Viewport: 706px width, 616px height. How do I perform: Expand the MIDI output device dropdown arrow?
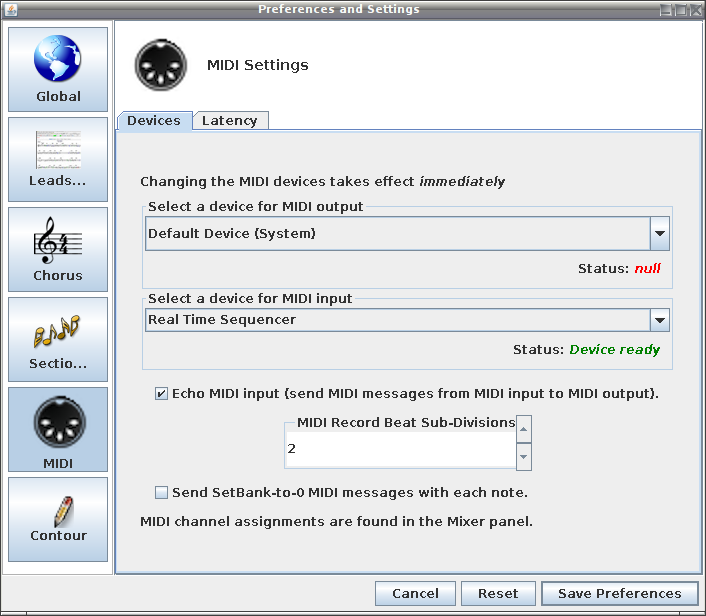coord(660,233)
